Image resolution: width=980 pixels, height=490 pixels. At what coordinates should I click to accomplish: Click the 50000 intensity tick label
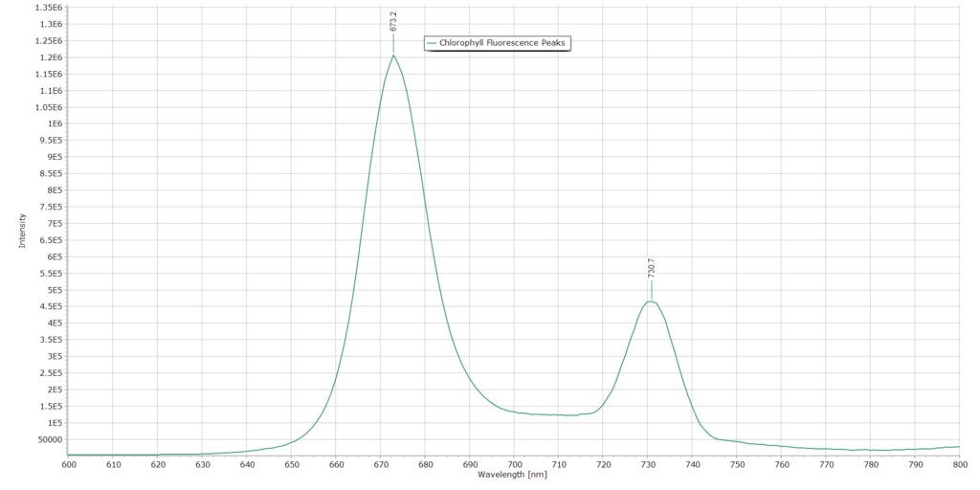[52, 439]
